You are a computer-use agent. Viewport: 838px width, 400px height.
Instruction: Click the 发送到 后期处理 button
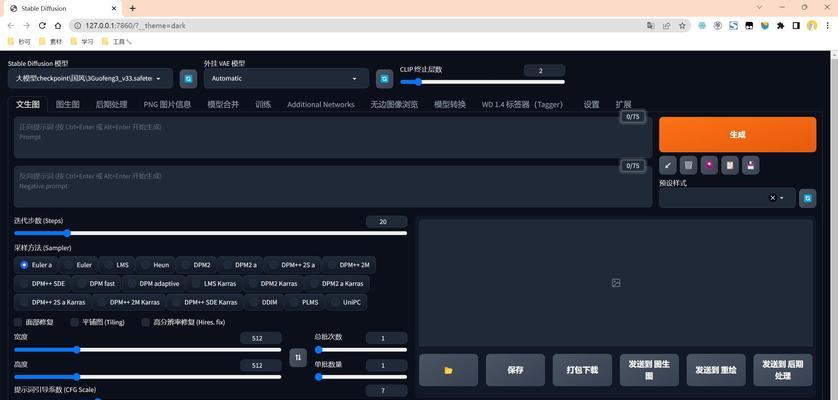coord(782,370)
